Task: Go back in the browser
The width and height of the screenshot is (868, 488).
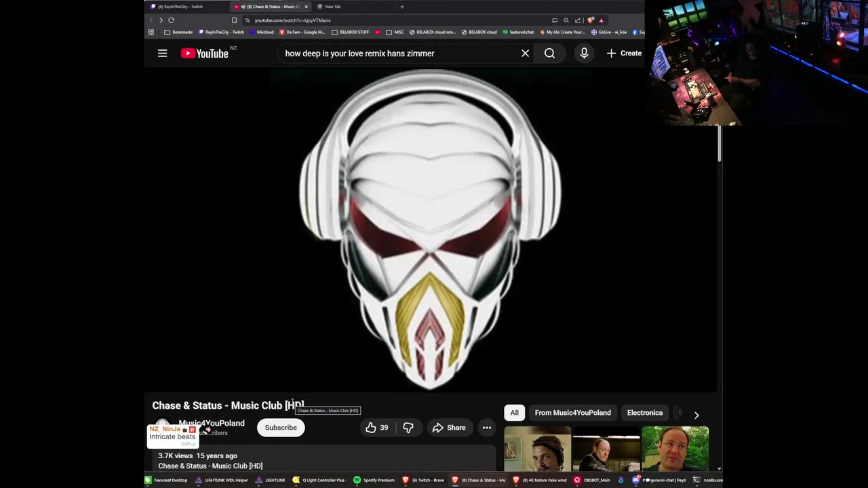Action: (151, 20)
